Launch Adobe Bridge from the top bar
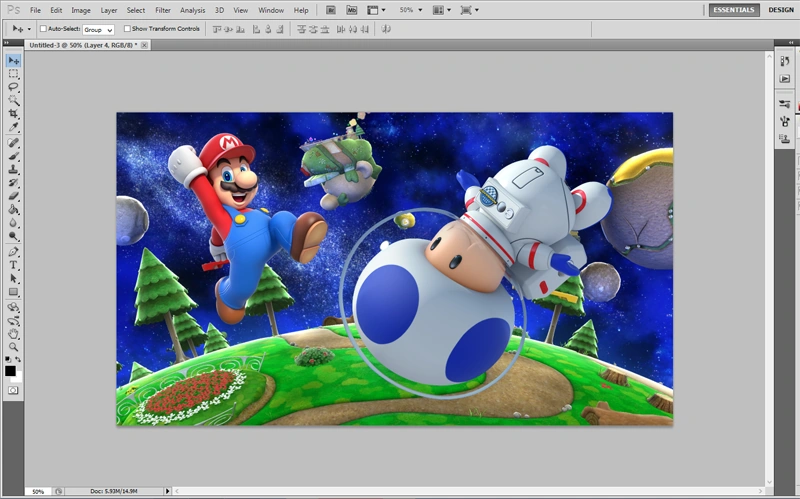 coord(330,10)
